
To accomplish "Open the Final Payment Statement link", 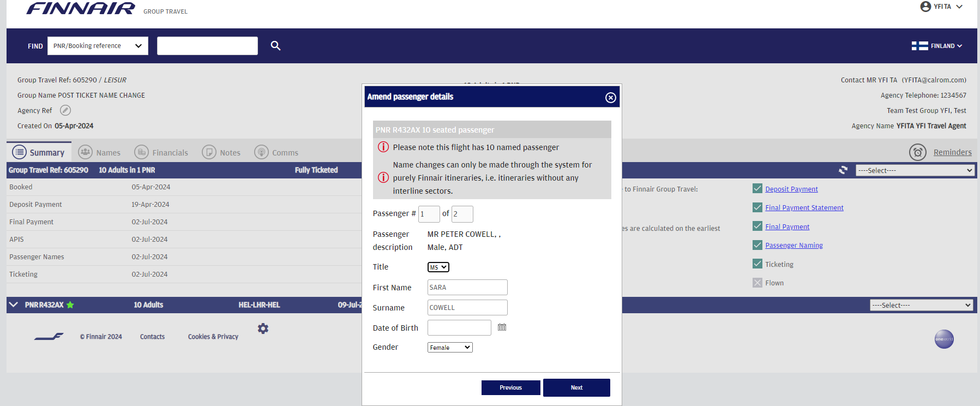I will [804, 207].
